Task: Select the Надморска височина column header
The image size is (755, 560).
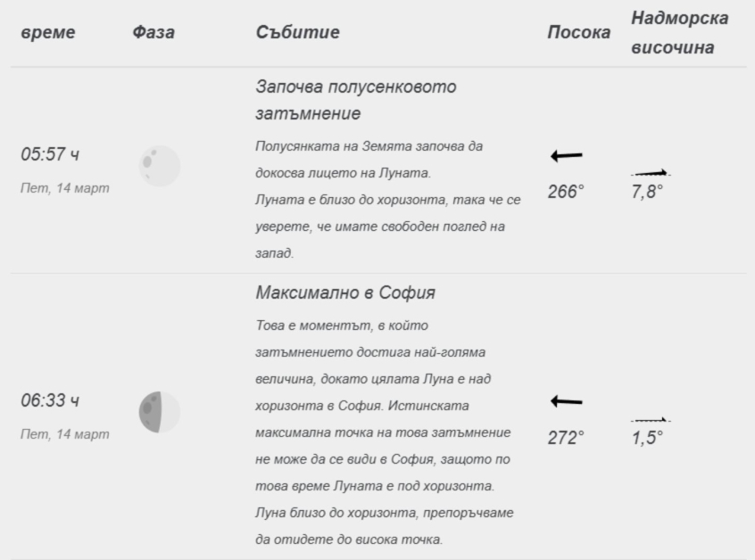Action: tap(679, 33)
